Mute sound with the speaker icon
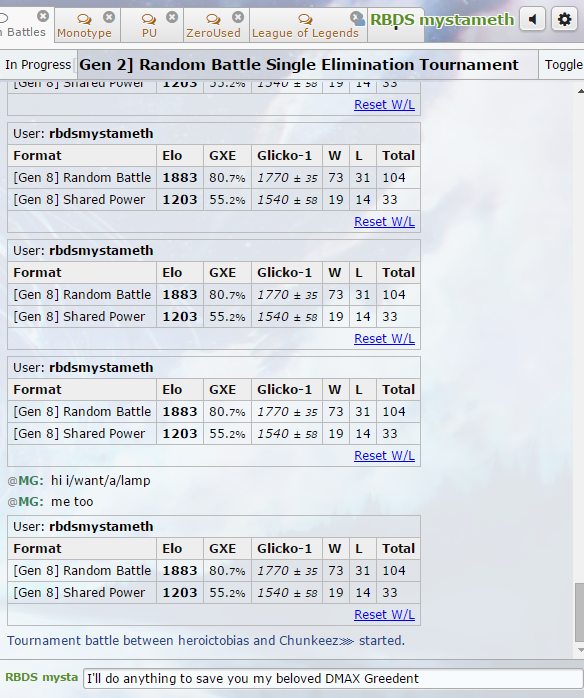This screenshot has width=584, height=698. (532, 20)
